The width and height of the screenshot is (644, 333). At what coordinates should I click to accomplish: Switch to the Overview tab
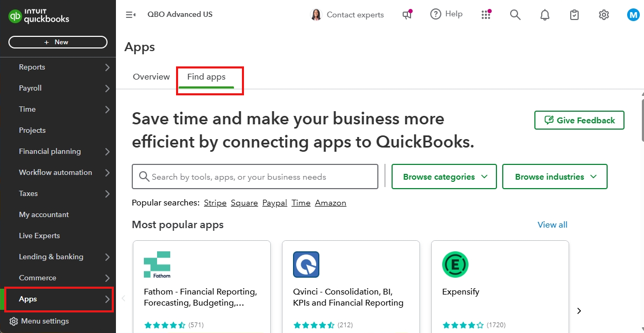pyautogui.click(x=151, y=77)
